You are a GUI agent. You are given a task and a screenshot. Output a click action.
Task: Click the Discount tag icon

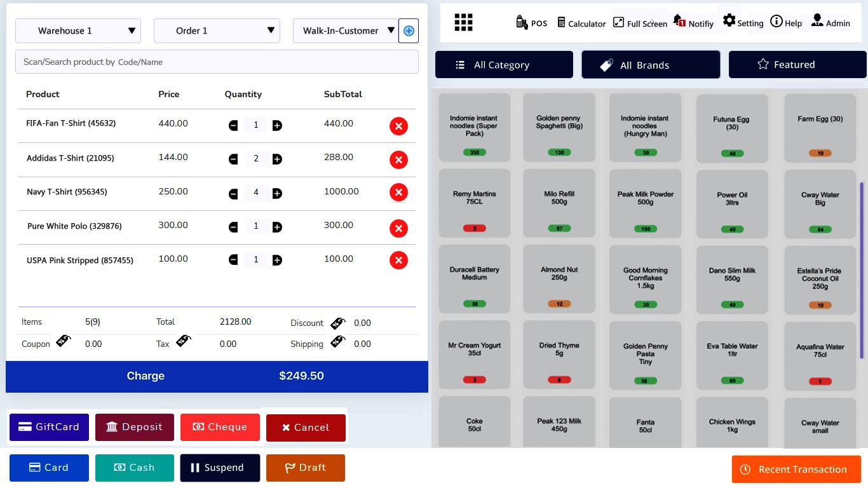(337, 322)
